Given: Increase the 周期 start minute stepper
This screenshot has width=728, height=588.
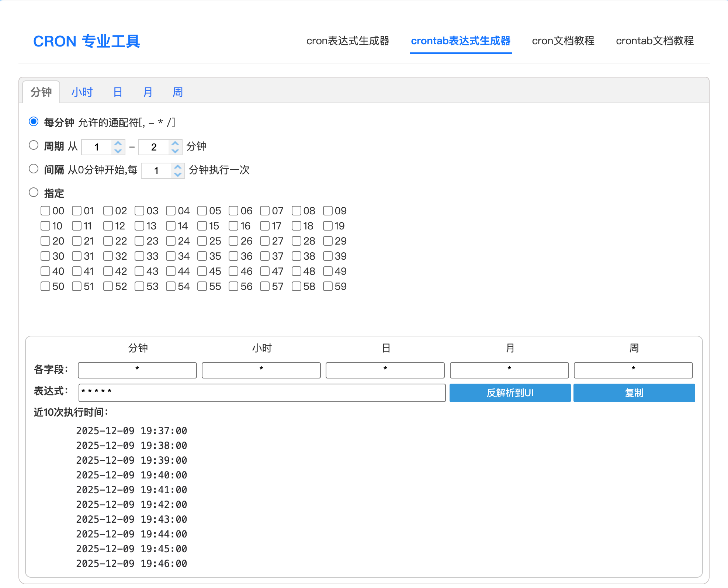Looking at the screenshot, I should (x=118, y=143).
